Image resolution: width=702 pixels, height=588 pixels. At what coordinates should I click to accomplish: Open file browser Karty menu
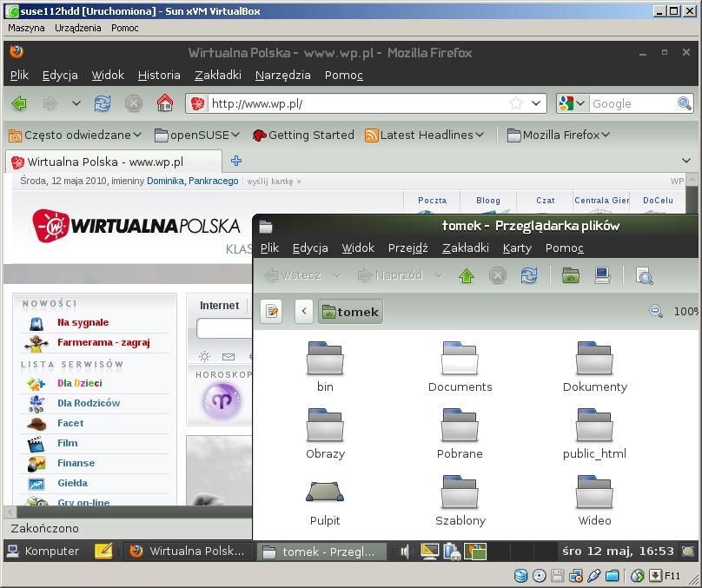tap(517, 248)
